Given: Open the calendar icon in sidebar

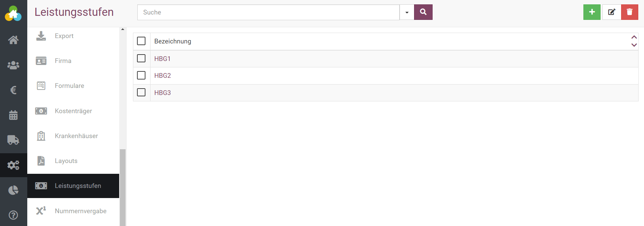Looking at the screenshot, I should click(13, 115).
